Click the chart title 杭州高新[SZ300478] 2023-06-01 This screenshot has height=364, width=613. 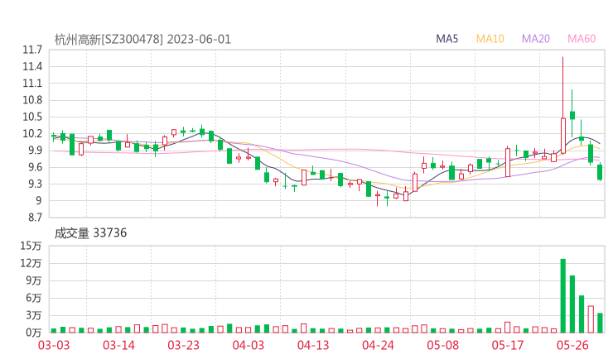click(x=142, y=40)
